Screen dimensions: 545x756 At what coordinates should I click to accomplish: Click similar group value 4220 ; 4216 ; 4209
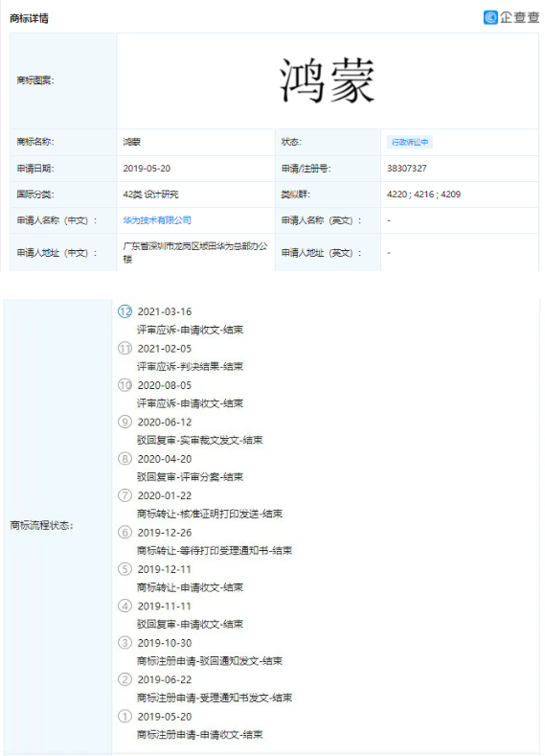(423, 195)
